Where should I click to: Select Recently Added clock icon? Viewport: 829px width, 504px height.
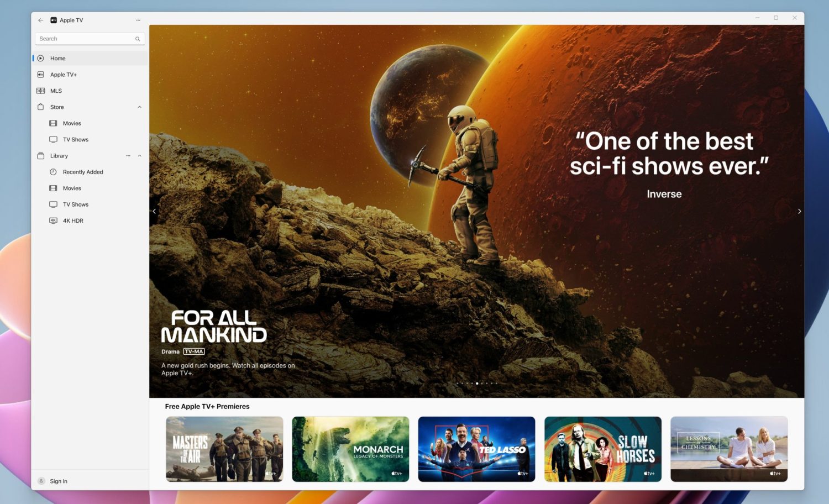click(x=53, y=172)
